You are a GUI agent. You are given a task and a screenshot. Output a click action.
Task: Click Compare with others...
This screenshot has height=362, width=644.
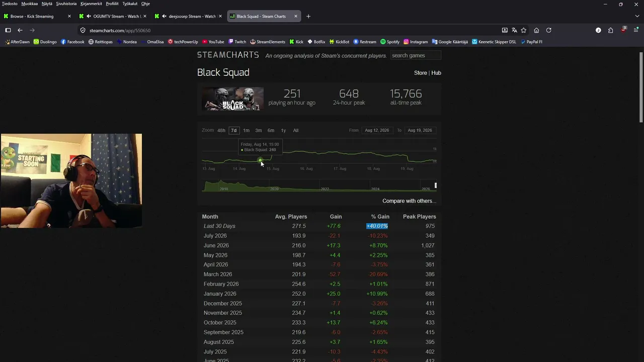(409, 201)
